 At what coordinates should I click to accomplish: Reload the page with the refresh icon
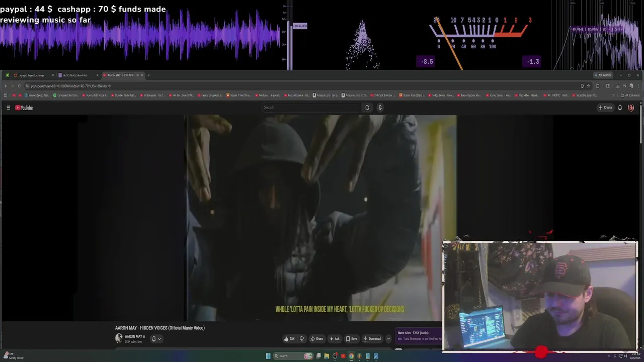coord(19,86)
